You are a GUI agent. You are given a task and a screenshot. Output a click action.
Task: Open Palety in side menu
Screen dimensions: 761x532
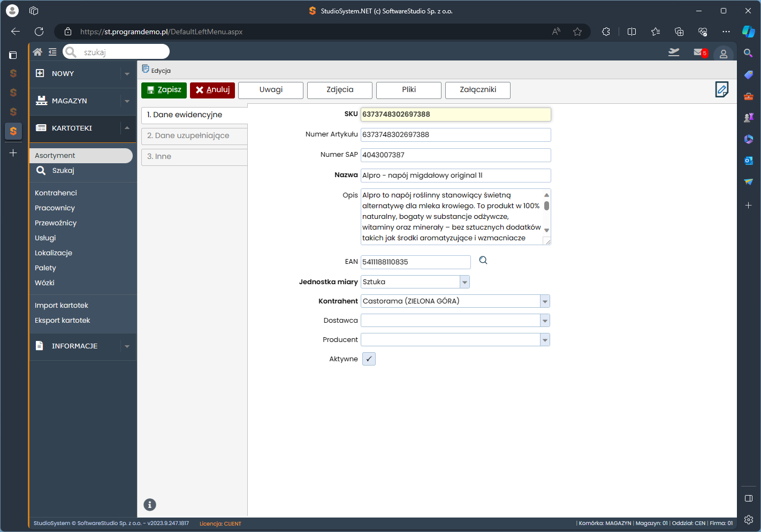(x=45, y=268)
